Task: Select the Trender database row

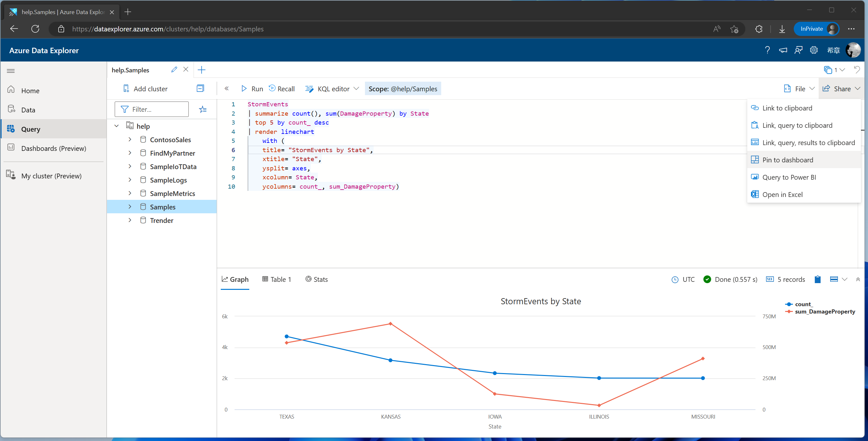Action: pos(162,220)
